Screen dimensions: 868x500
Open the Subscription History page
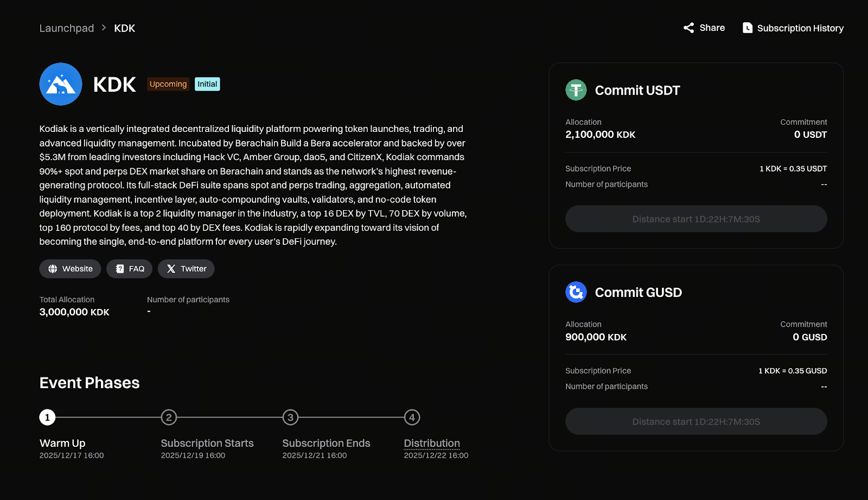click(800, 28)
